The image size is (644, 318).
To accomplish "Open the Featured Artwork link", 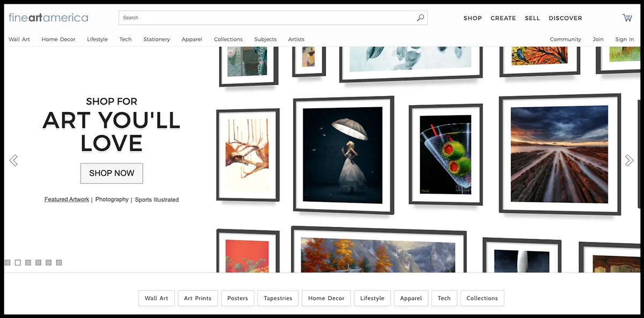I will [x=67, y=199].
